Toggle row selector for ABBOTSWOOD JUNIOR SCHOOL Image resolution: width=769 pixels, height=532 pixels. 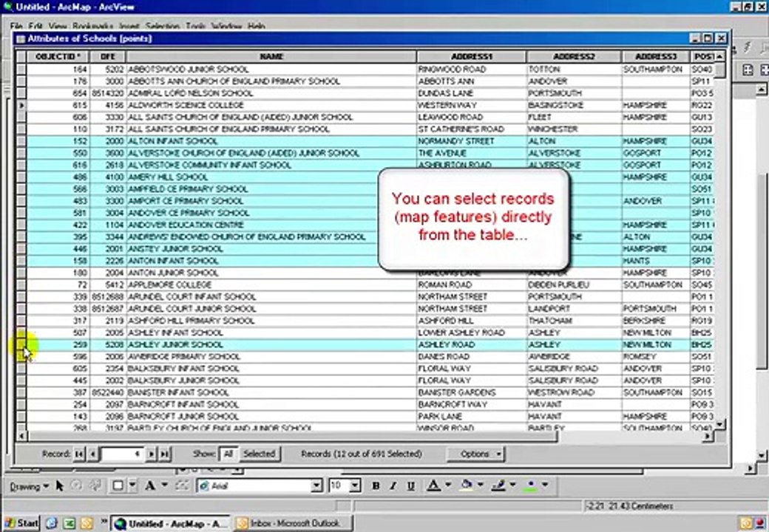point(21,69)
